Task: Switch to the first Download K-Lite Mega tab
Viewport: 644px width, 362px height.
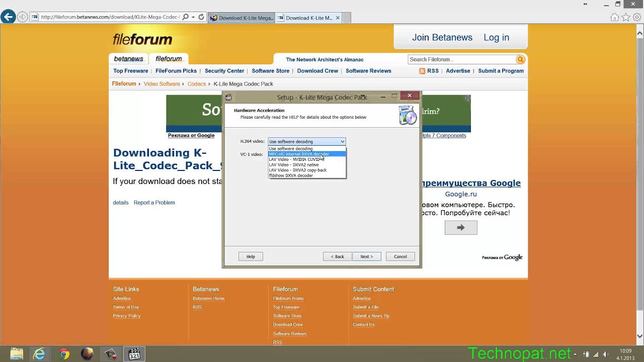Action: coord(241,18)
